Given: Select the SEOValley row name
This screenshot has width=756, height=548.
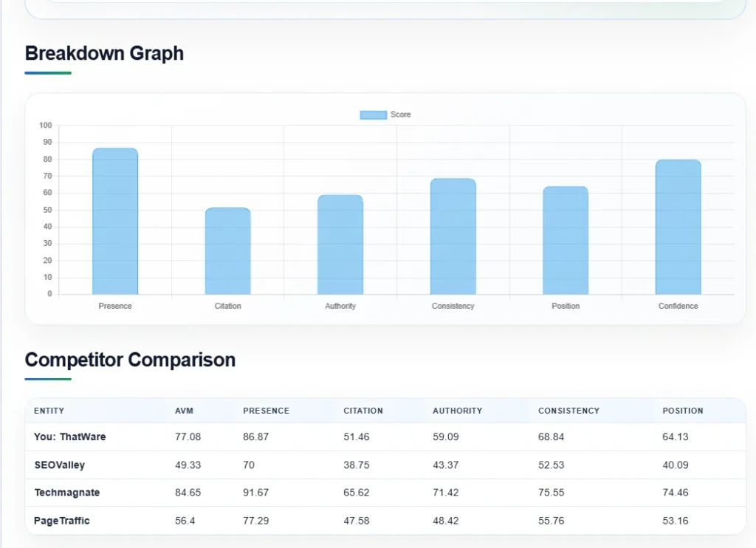Looking at the screenshot, I should 59,465.
